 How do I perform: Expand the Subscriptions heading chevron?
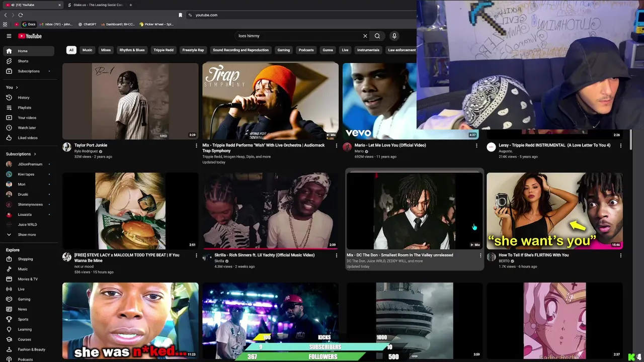click(x=35, y=154)
